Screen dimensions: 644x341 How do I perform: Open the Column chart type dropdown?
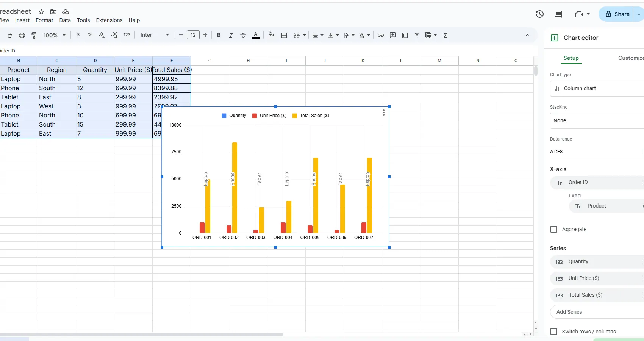(597, 89)
